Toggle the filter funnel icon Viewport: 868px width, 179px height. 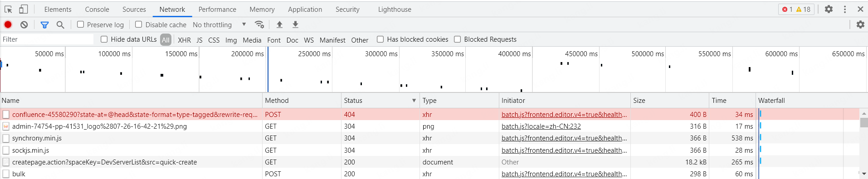(x=44, y=24)
